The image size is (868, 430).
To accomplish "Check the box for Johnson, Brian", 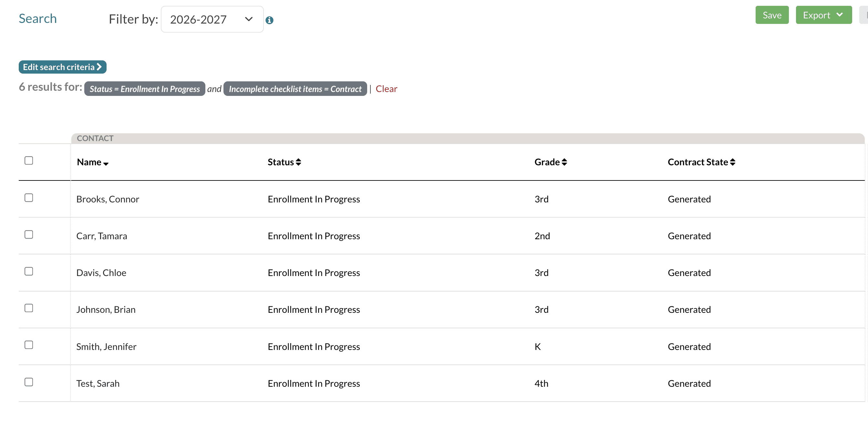I will pos(29,308).
